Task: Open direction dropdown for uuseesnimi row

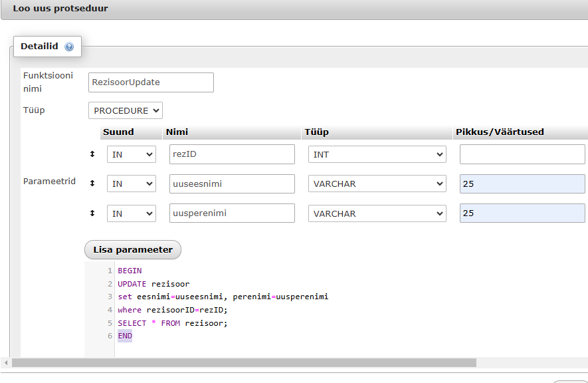Action: point(132,184)
